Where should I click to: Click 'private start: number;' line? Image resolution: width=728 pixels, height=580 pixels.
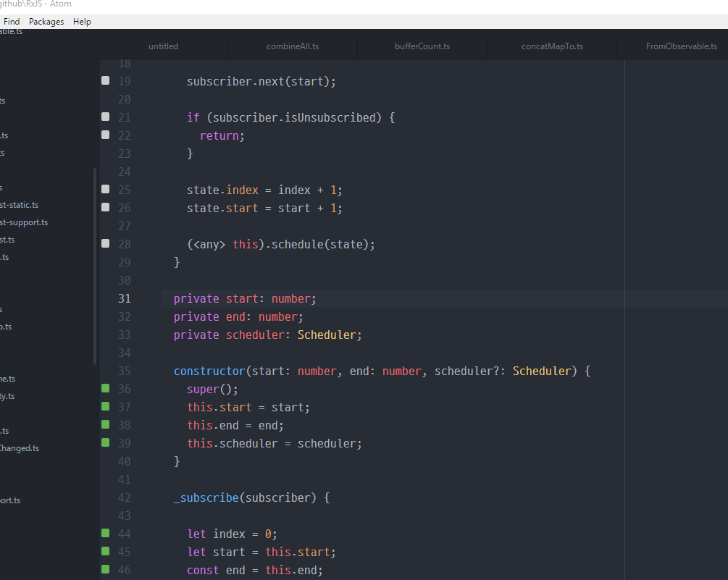point(245,299)
